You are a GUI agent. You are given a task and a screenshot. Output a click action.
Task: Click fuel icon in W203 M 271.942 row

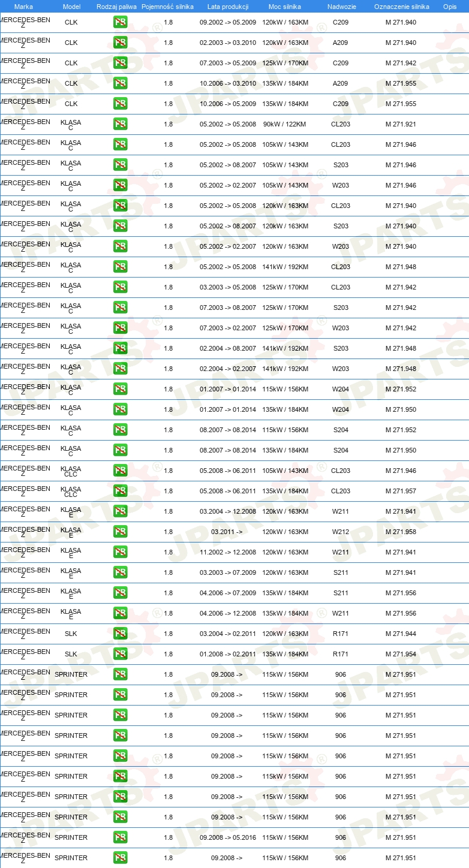point(120,328)
